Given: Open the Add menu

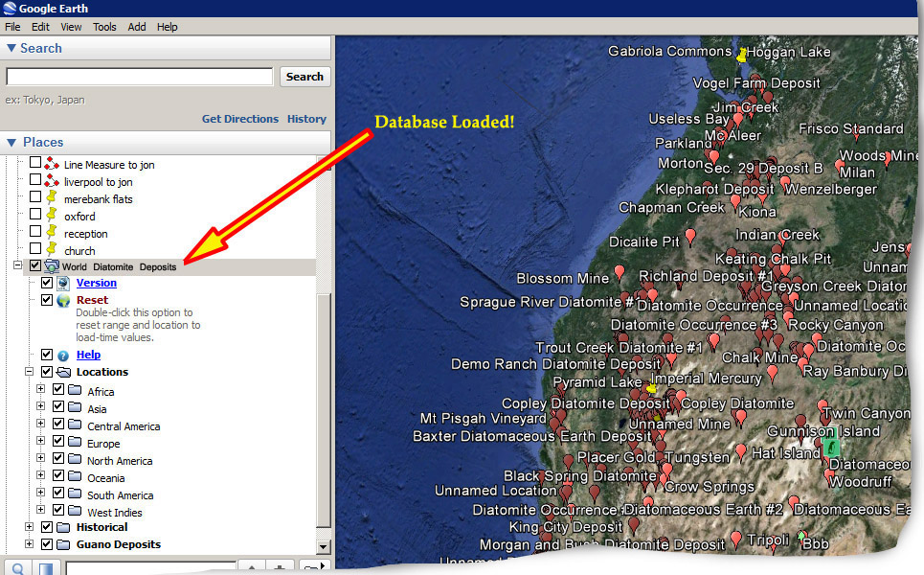Looking at the screenshot, I should (137, 27).
